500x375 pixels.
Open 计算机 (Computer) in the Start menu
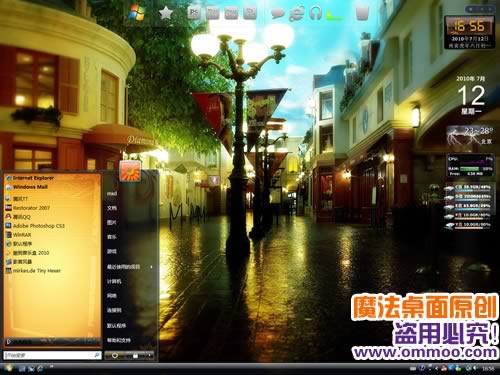[x=114, y=281]
